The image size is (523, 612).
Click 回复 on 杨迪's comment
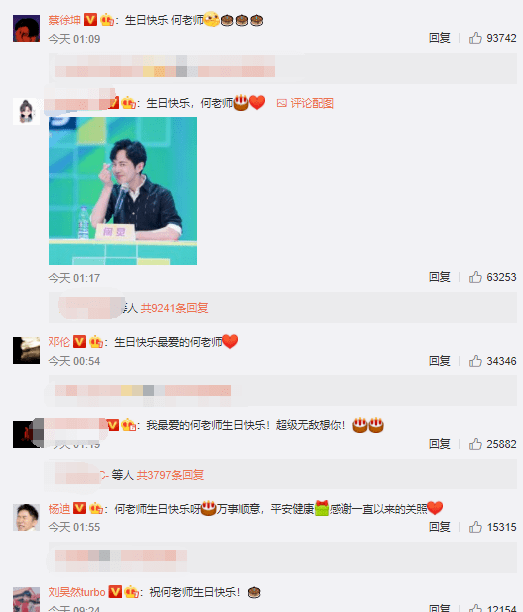[x=440, y=527]
